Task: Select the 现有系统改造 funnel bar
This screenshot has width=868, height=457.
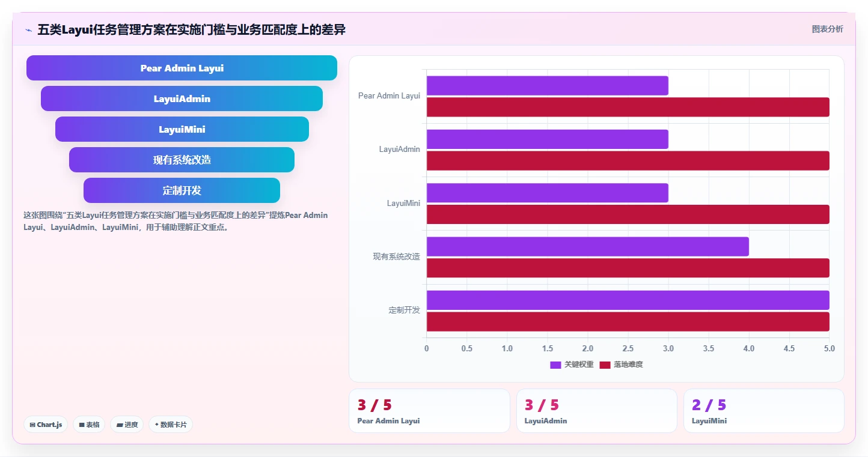Action: 182,160
